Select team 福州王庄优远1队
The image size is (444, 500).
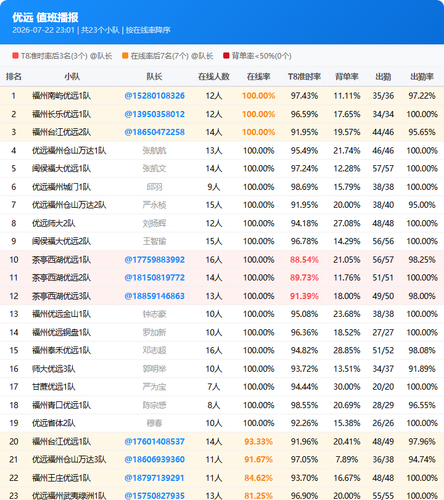click(x=61, y=478)
